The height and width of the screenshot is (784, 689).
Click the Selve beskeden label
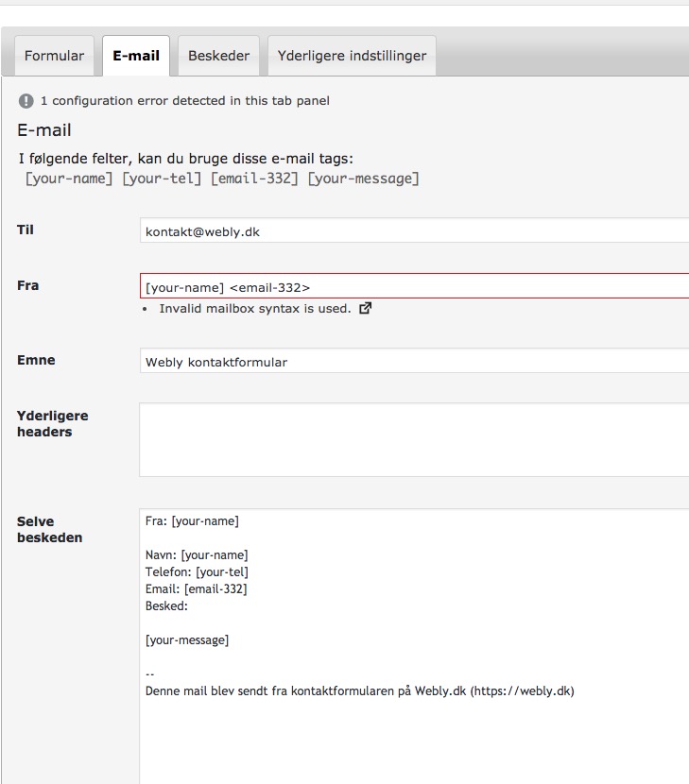tap(49, 530)
